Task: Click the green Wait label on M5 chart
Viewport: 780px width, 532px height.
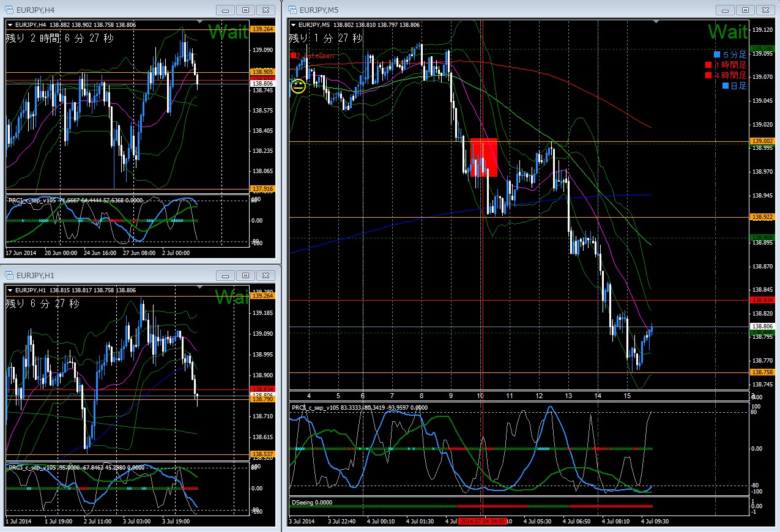Action: coord(727,32)
